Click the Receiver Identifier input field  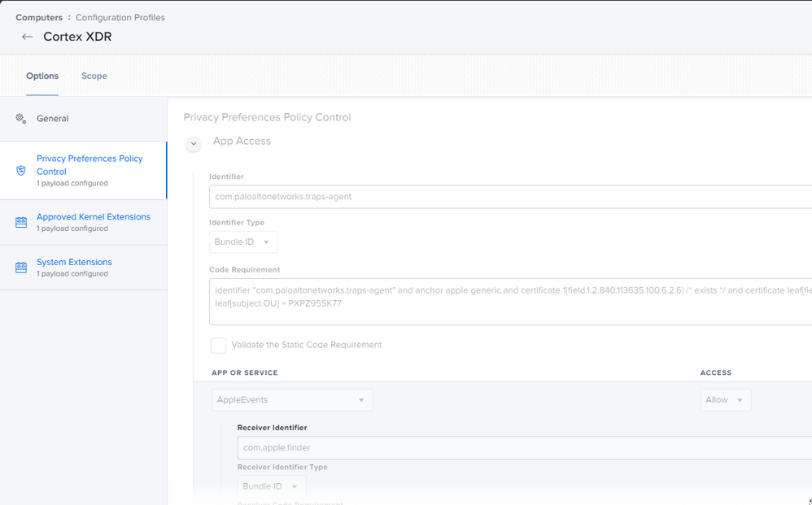pyautogui.click(x=525, y=447)
